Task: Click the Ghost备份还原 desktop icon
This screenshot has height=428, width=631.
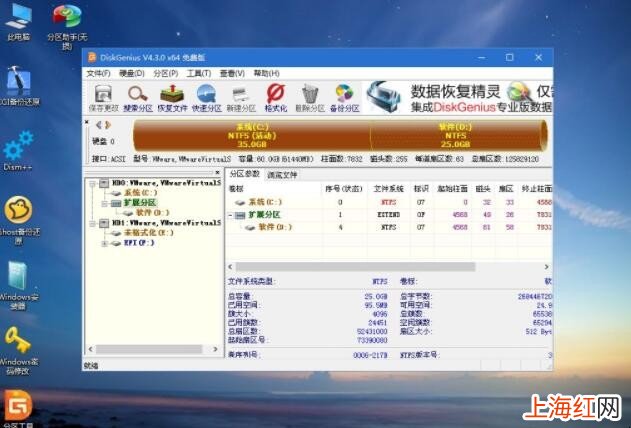Action: coord(19,220)
